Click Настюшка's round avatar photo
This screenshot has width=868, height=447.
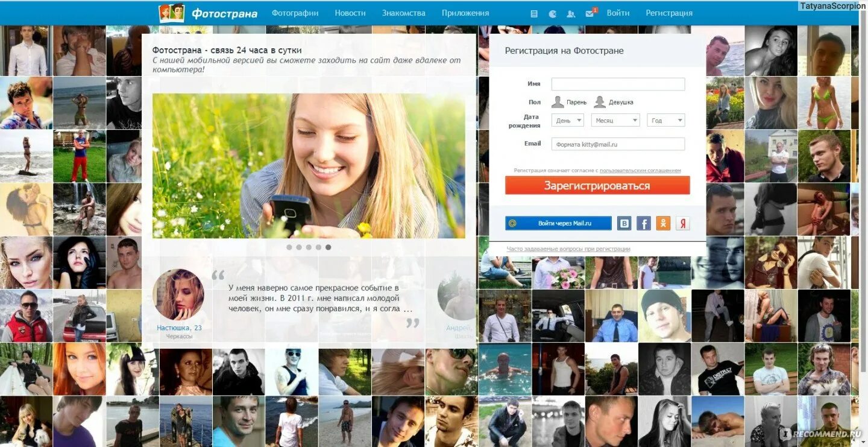click(178, 294)
